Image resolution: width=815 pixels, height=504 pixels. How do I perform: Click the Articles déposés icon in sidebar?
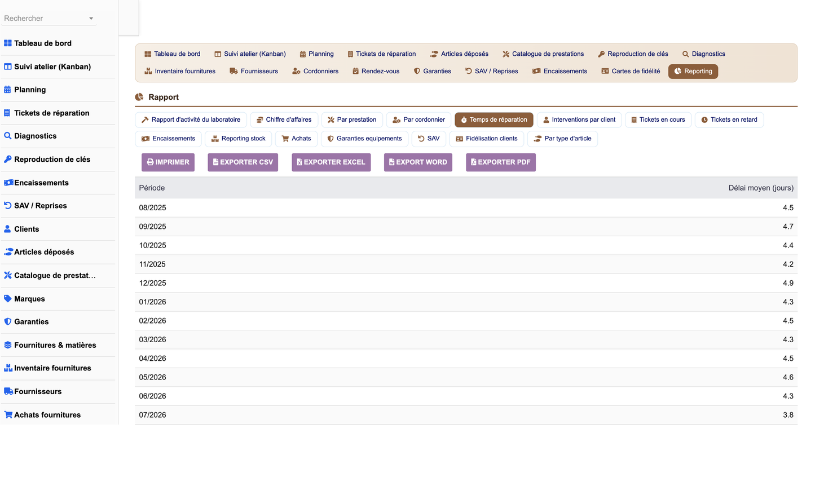coord(8,252)
